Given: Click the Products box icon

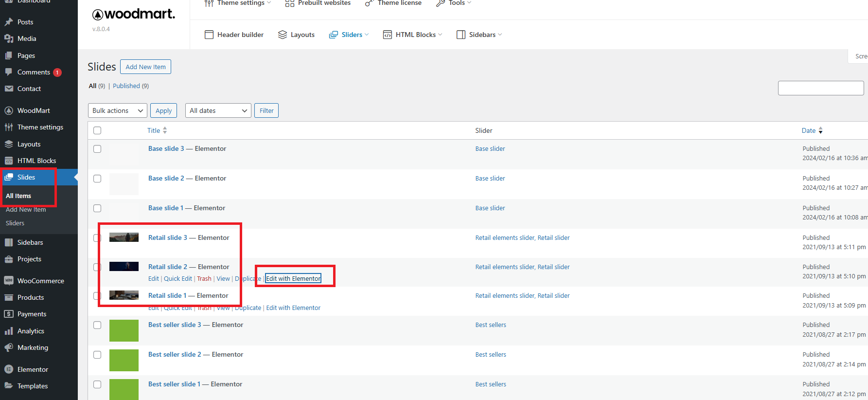Looking at the screenshot, I should [9, 297].
